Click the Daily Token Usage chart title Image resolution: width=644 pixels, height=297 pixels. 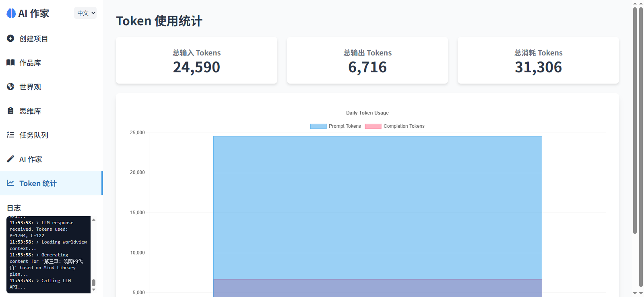click(367, 113)
